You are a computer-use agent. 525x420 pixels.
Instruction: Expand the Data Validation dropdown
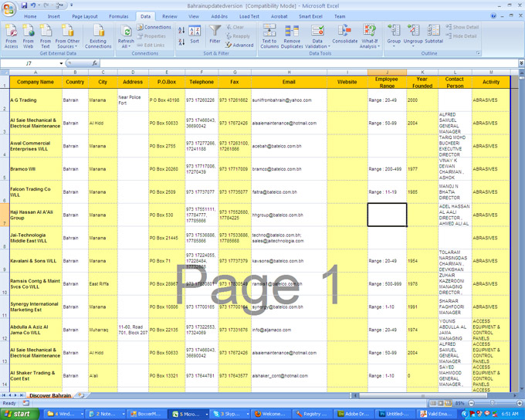[317, 43]
